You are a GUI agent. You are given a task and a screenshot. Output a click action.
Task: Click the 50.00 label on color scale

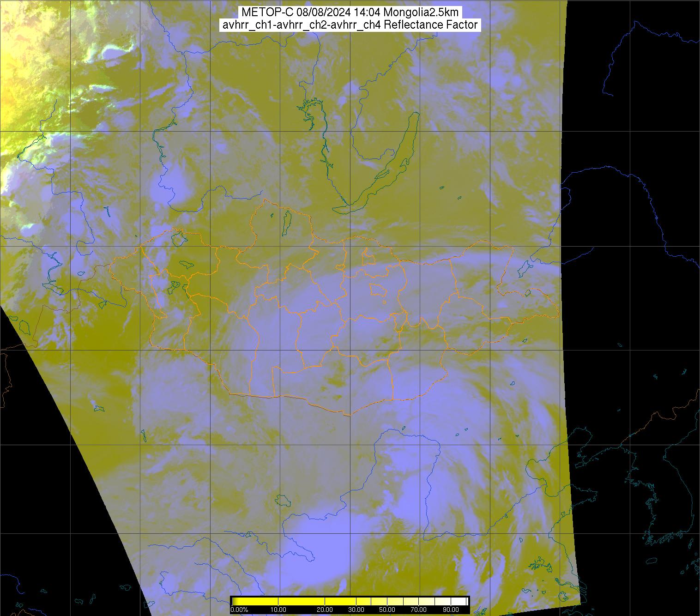[x=387, y=610]
